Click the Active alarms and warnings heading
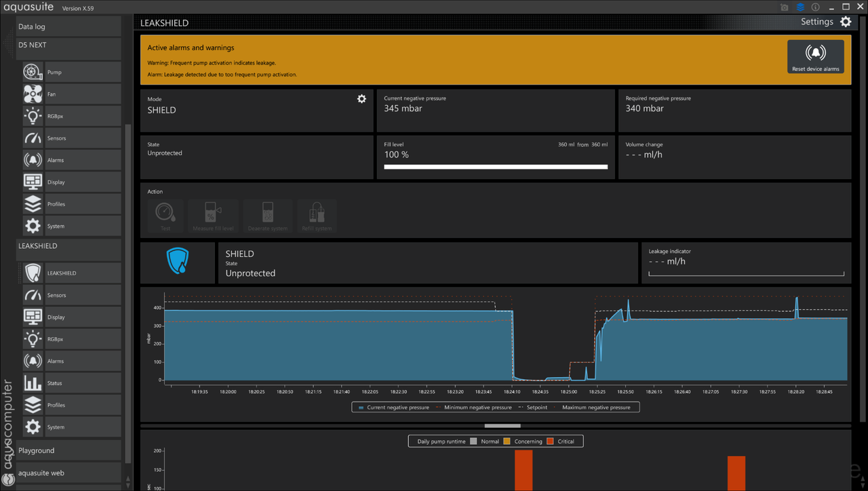Viewport: 868px width, 491px height. (x=191, y=48)
